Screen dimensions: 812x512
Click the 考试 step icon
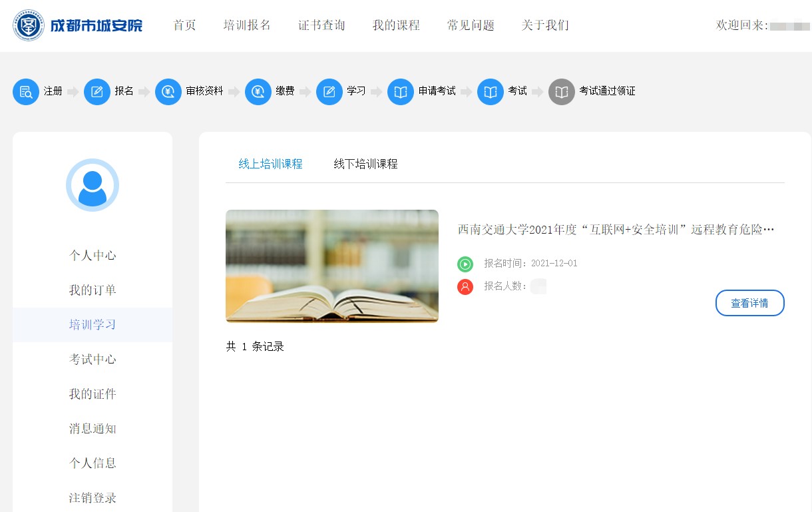tap(491, 92)
